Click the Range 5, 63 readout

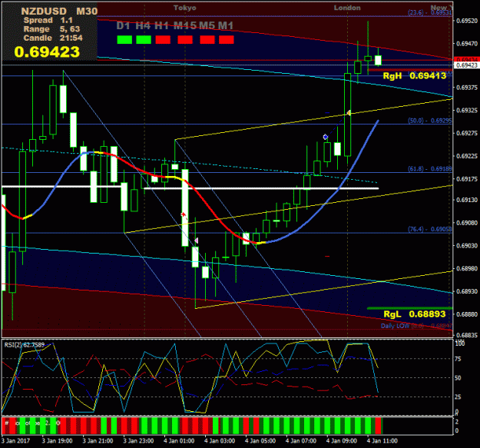click(51, 29)
